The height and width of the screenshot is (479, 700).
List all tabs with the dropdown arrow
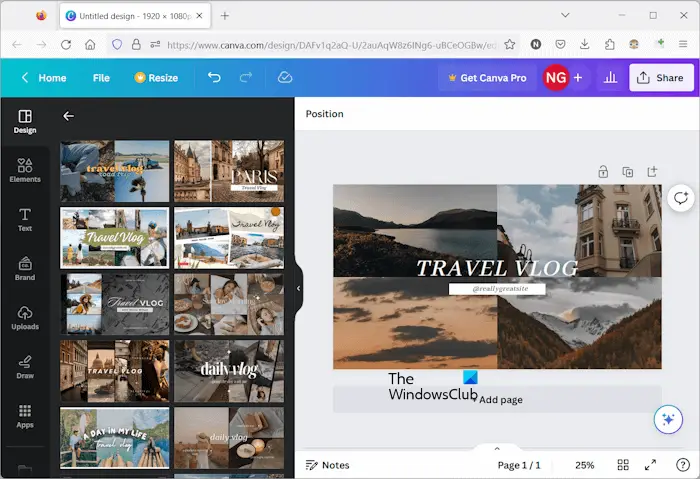(x=565, y=15)
